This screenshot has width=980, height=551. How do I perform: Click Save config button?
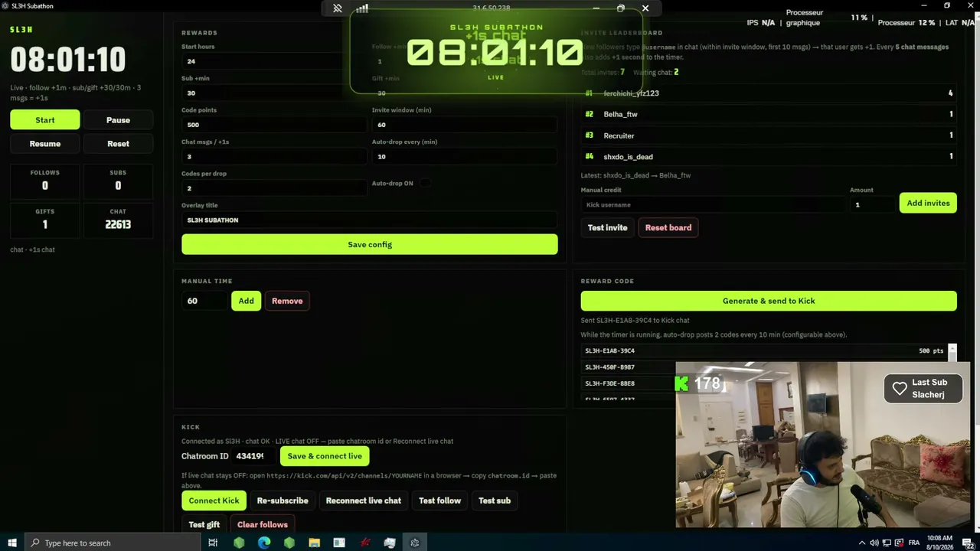[x=370, y=244]
